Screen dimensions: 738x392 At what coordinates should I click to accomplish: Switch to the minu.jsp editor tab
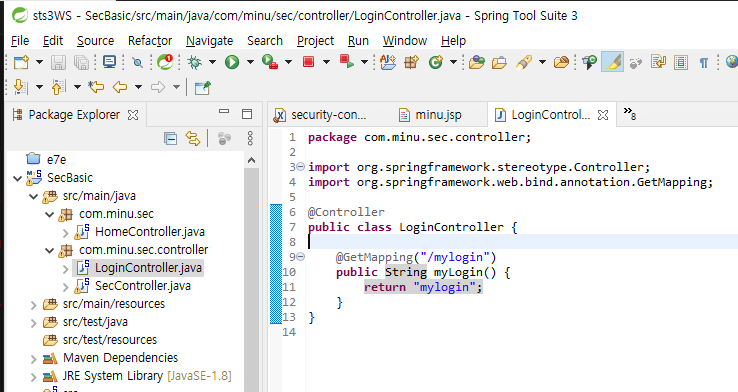[430, 115]
